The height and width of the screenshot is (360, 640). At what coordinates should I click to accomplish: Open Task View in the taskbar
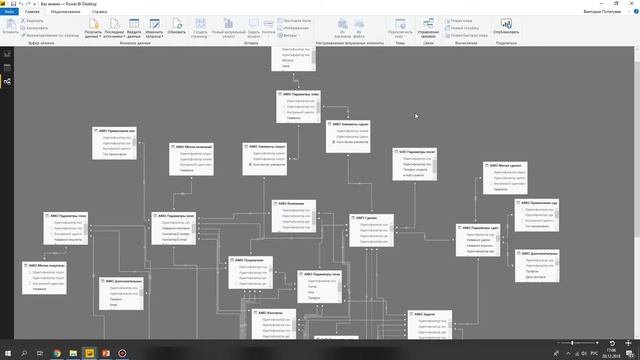pos(40,353)
